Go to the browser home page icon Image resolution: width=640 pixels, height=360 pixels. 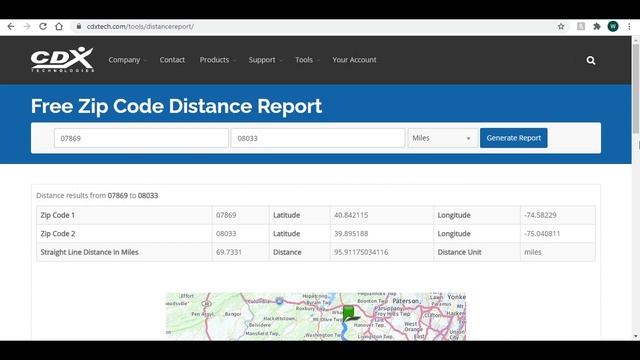pyautogui.click(x=59, y=27)
